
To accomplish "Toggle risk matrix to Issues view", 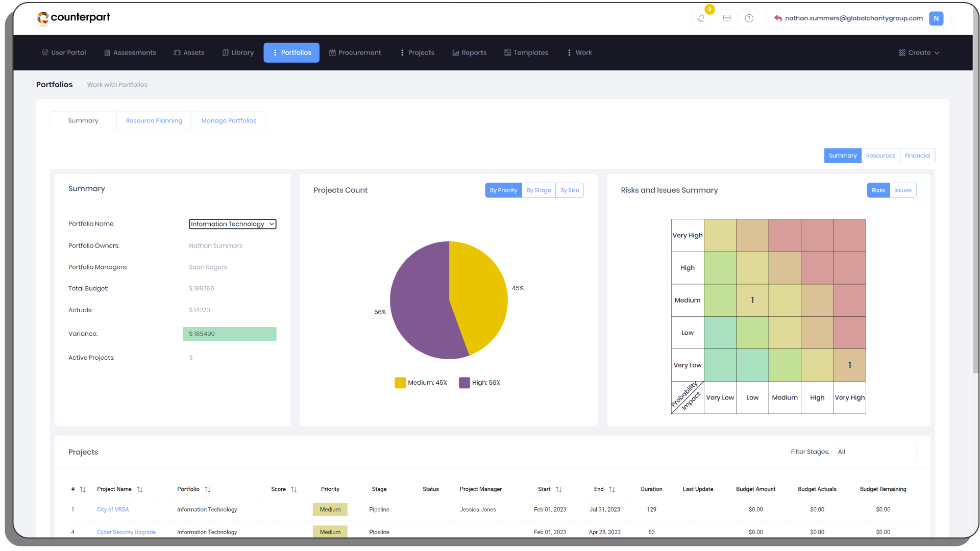I will coord(902,190).
